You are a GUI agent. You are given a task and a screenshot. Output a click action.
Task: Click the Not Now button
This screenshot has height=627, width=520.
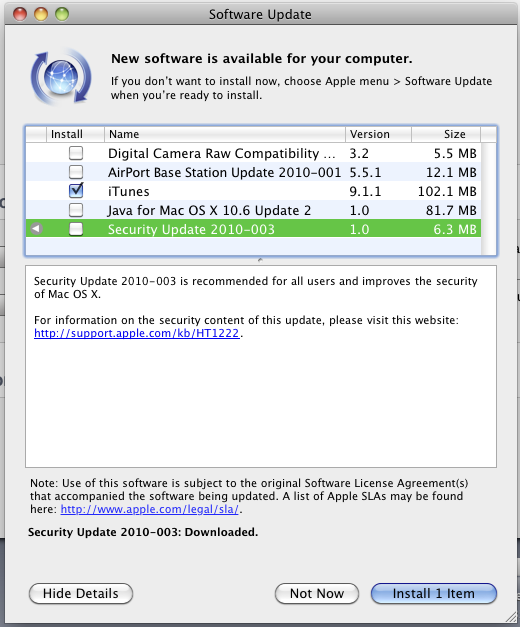click(x=317, y=593)
